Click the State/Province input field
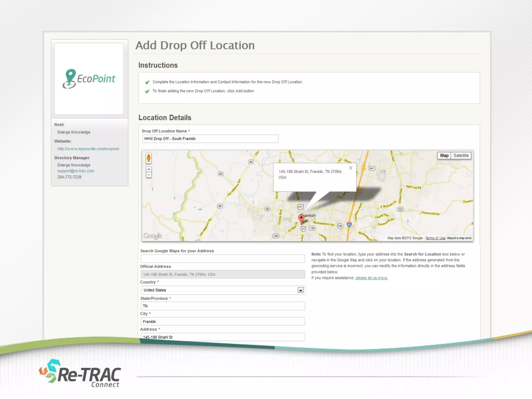This screenshot has width=532, height=399. [223, 306]
